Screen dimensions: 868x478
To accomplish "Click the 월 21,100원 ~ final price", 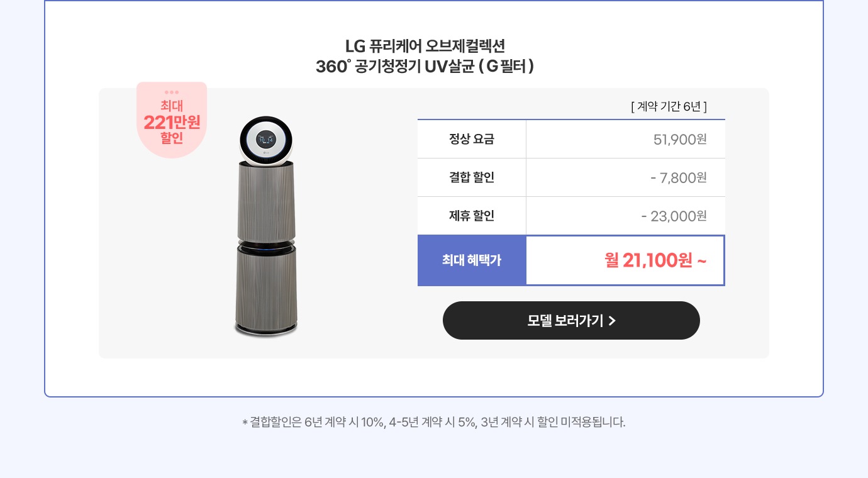I will 655,260.
